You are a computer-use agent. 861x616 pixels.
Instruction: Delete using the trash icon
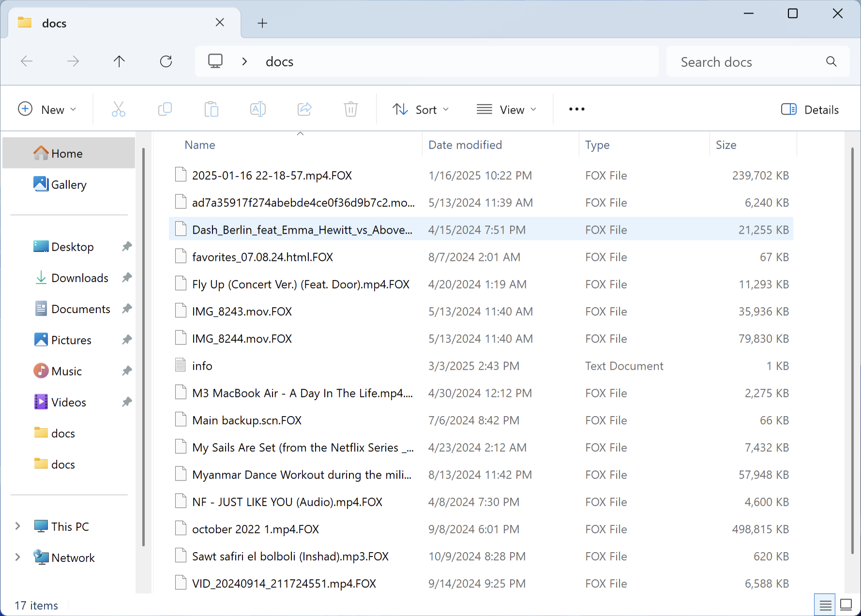(x=351, y=109)
